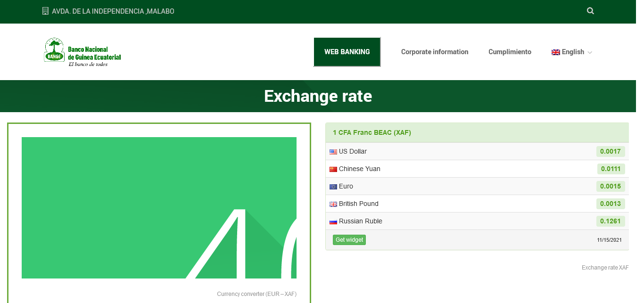
Task: Open the WEB BANKING page
Action: (x=347, y=52)
